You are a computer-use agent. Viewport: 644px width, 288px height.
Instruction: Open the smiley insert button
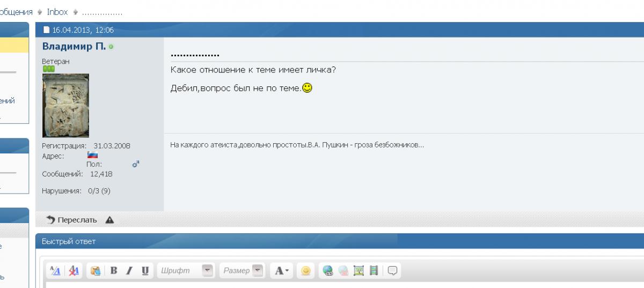coord(305,271)
